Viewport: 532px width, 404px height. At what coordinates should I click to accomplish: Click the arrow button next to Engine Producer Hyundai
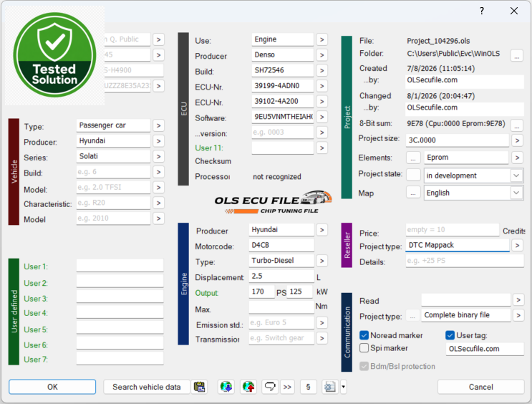click(321, 230)
